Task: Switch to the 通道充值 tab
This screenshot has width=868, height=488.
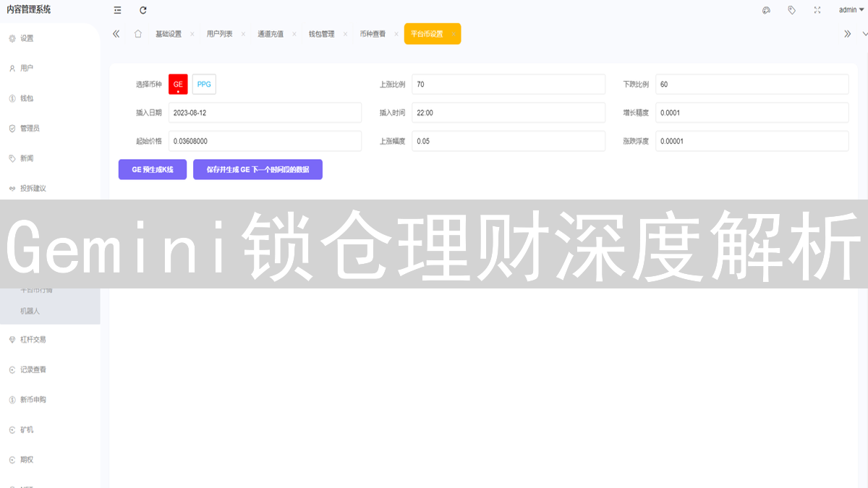Action: (x=271, y=34)
